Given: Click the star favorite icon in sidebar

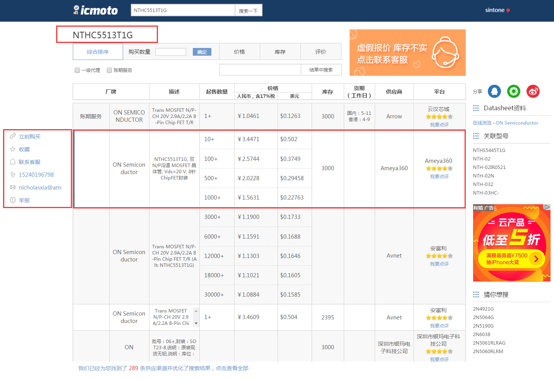Looking at the screenshot, I should [13, 149].
